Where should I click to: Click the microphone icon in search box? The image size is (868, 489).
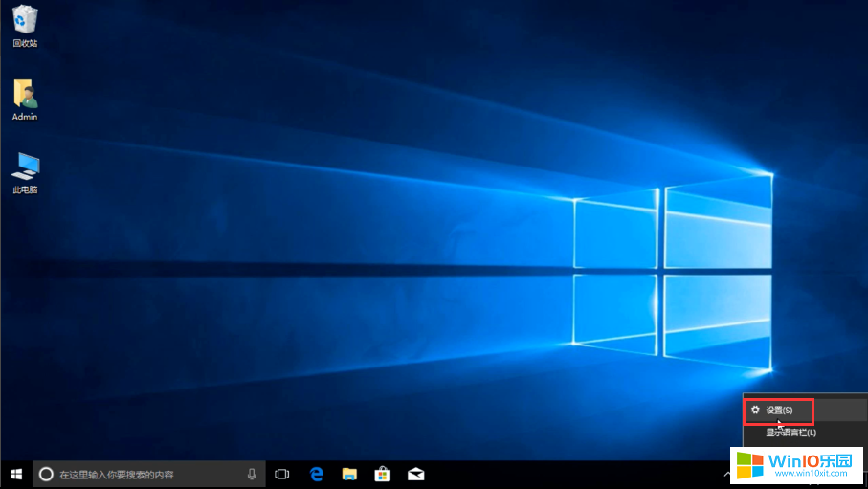tap(252, 474)
